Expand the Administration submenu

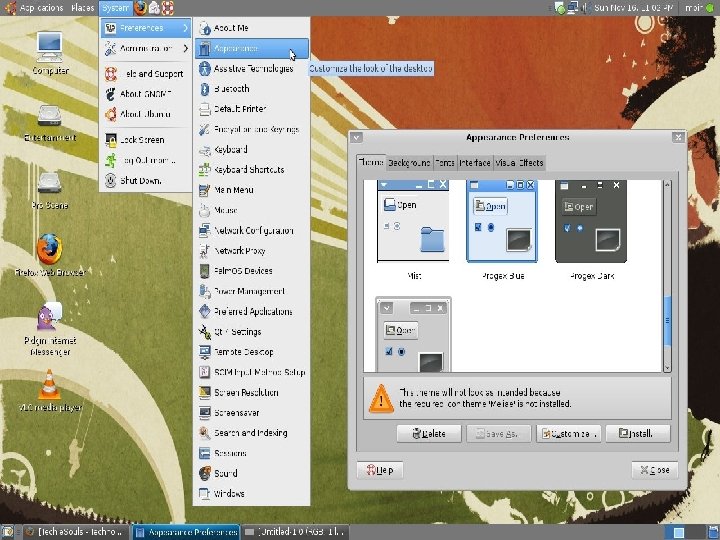[146, 48]
